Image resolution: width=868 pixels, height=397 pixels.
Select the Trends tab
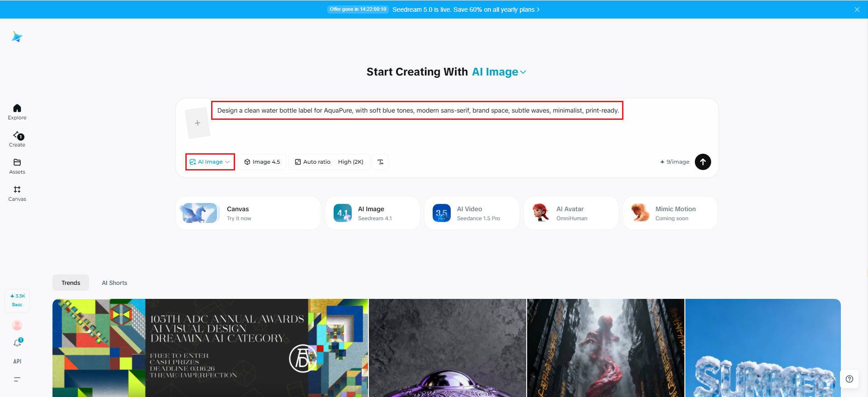[71, 283]
